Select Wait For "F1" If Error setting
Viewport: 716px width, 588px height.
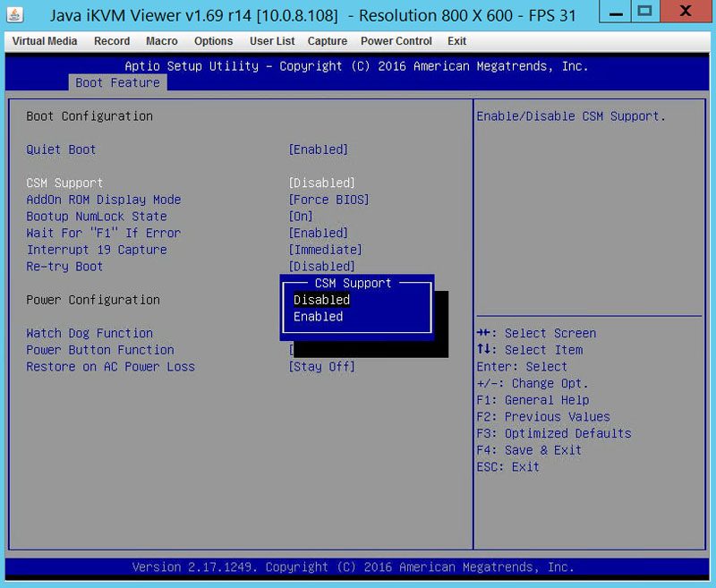click(104, 234)
